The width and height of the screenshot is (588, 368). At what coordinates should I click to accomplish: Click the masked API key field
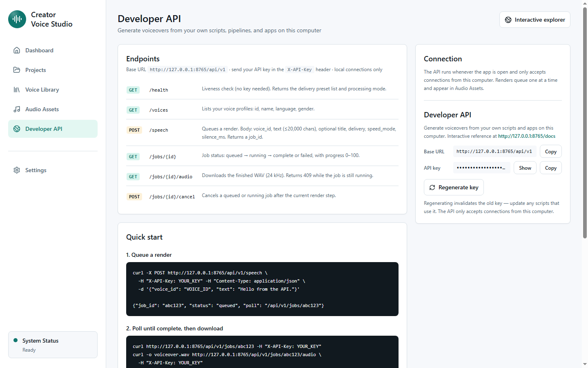click(481, 168)
